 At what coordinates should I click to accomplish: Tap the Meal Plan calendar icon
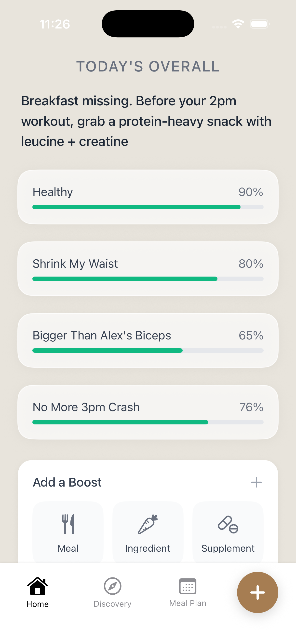[188, 586]
